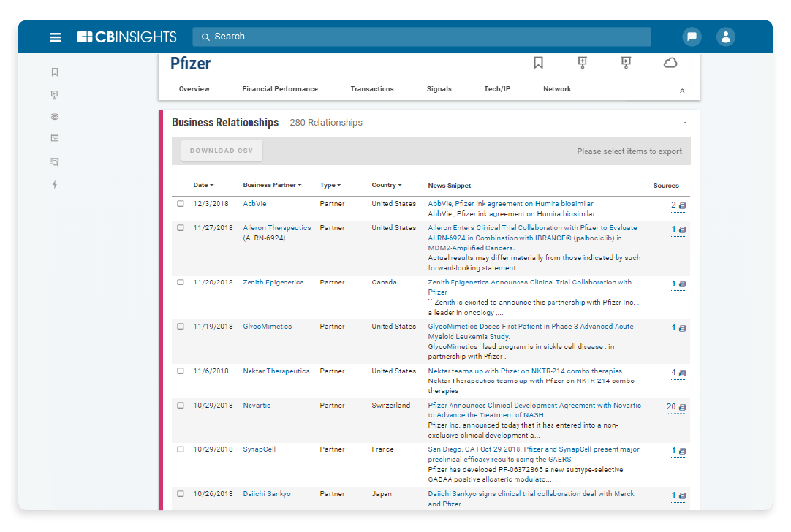Click the lightning bolt icon in left sidebar
Image resolution: width=791 pixels, height=532 pixels.
55,185
